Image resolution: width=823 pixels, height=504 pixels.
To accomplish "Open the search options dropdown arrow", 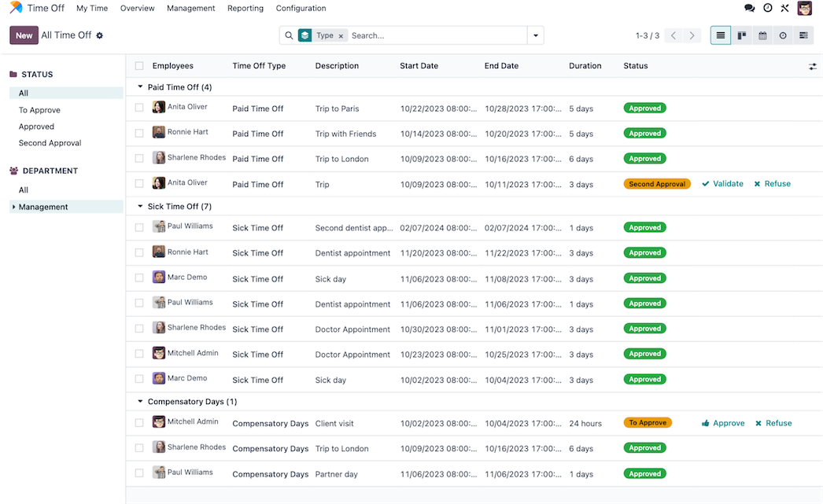I will [536, 35].
